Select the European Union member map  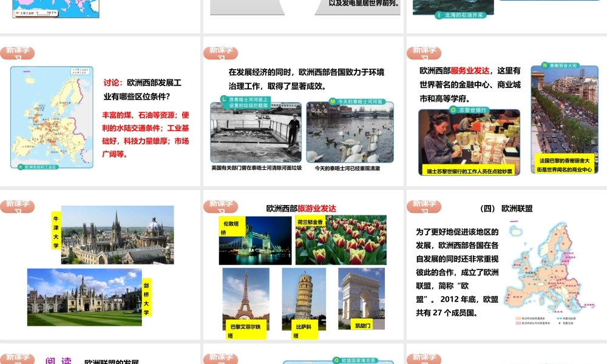550,273
